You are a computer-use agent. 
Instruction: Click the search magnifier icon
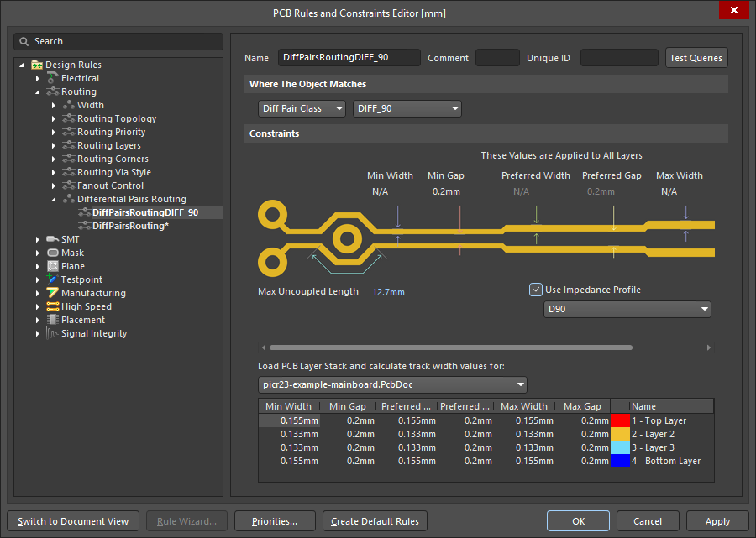coord(24,41)
